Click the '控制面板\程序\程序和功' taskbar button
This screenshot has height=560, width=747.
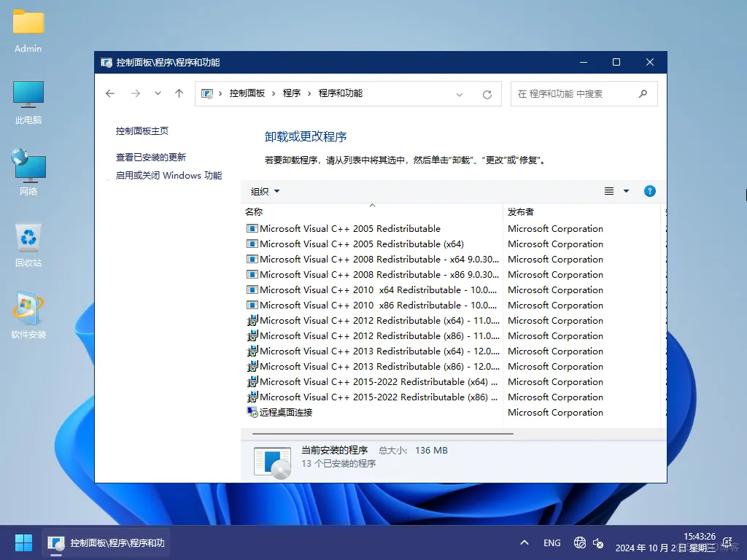tap(106, 542)
